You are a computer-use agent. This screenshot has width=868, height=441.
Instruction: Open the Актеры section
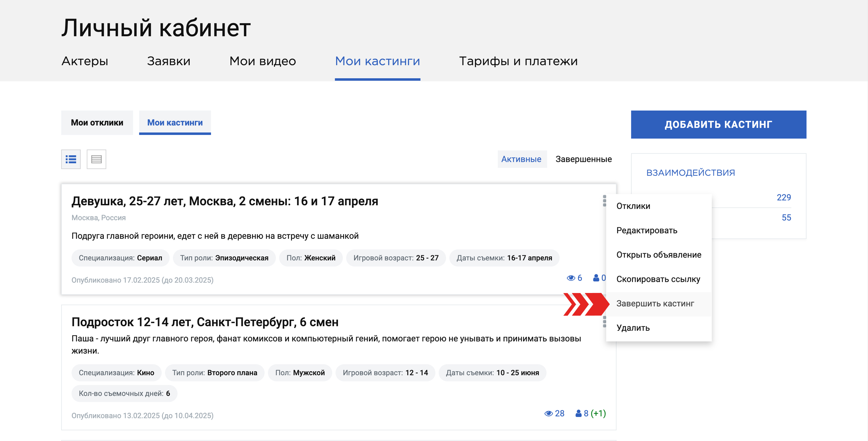click(85, 61)
